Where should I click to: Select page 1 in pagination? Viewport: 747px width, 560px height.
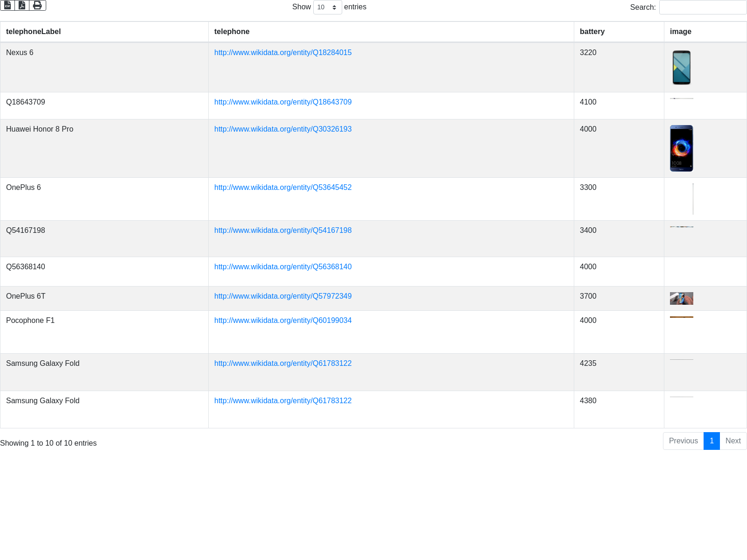coord(712,441)
